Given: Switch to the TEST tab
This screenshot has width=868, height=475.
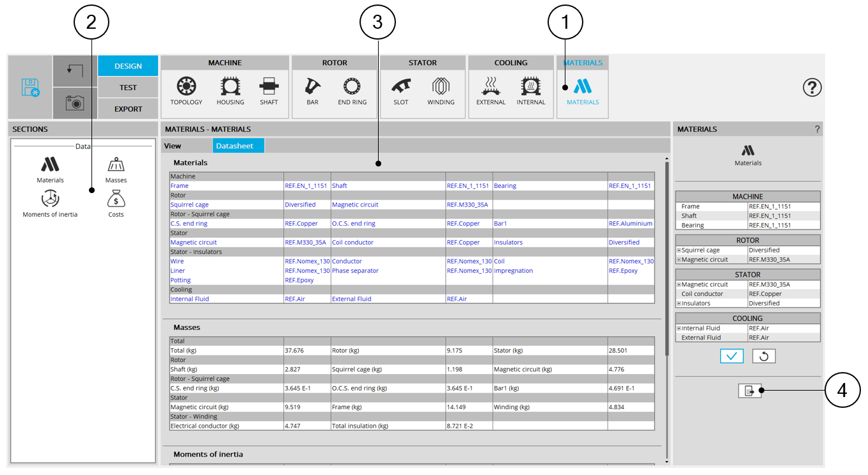Looking at the screenshot, I should (x=128, y=88).
